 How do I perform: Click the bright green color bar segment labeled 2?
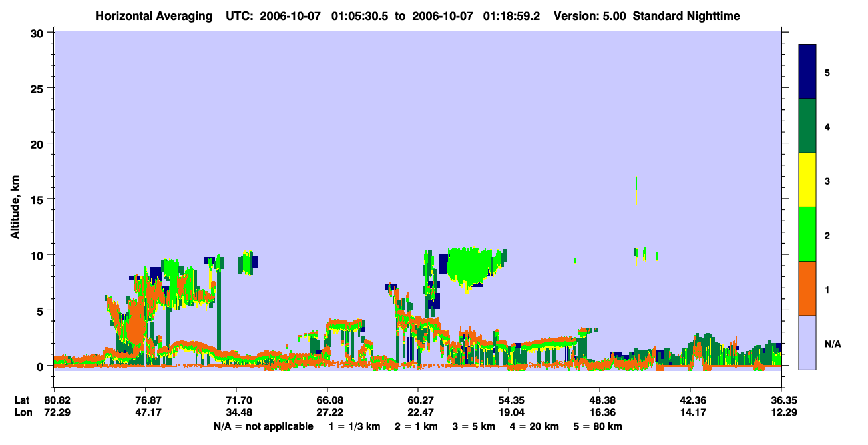pos(807,234)
